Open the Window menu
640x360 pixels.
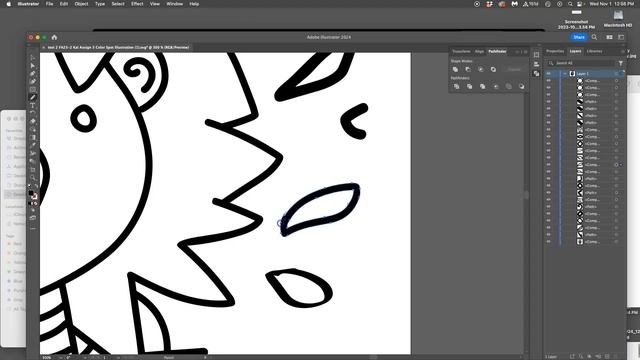[174, 4]
